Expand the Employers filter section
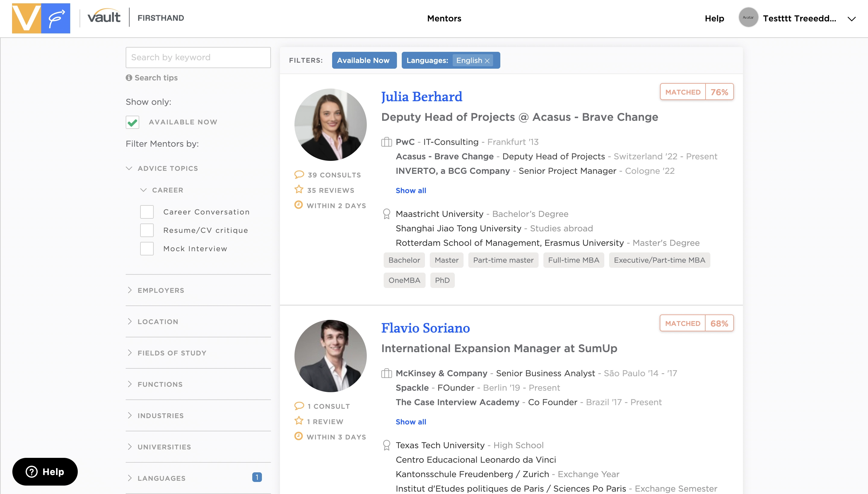868x494 pixels. (x=161, y=290)
